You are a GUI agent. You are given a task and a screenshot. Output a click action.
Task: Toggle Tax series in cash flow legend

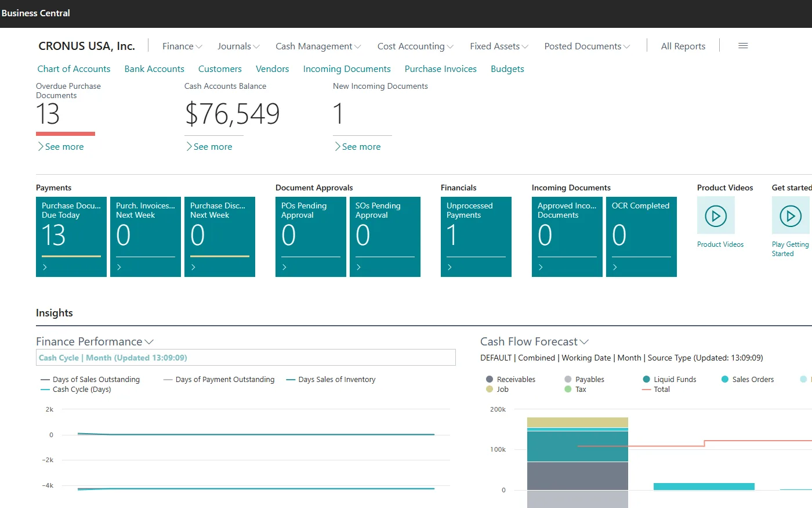point(575,390)
